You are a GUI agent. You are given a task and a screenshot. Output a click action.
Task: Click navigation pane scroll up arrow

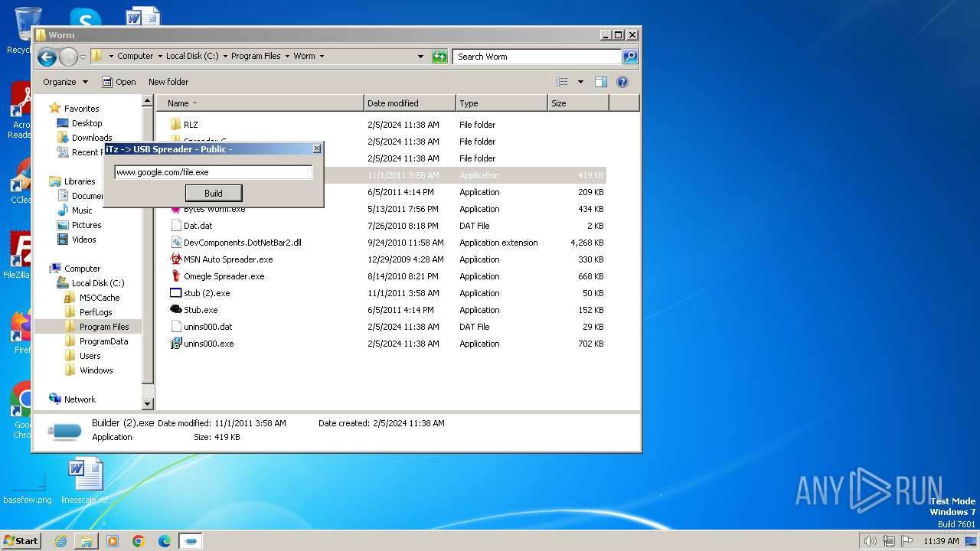click(148, 101)
